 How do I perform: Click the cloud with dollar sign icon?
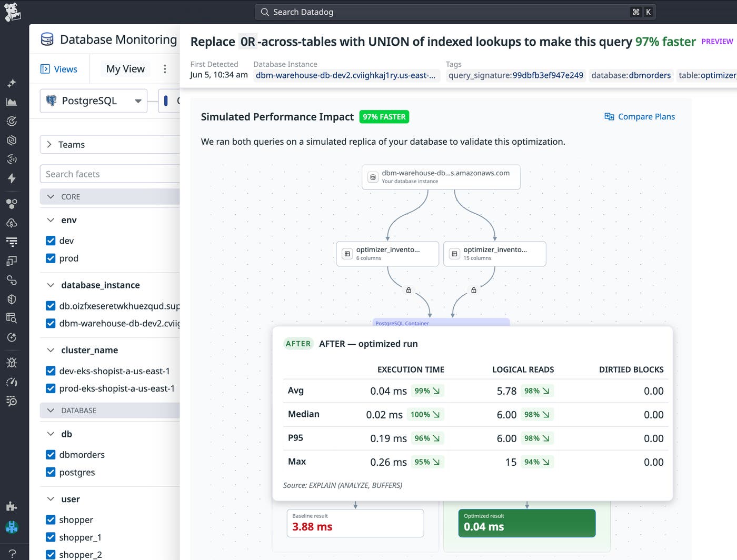(x=12, y=223)
